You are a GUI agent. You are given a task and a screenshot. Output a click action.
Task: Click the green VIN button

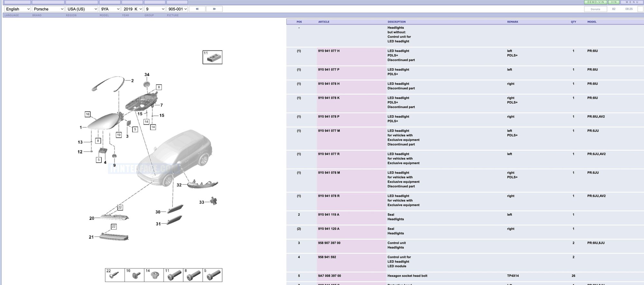614,2
